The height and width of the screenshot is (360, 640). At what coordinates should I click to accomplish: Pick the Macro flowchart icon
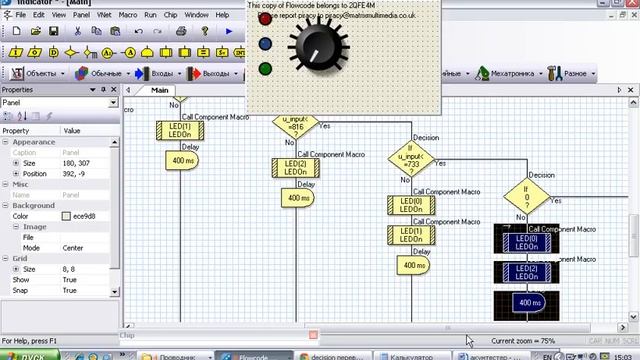[166, 53]
